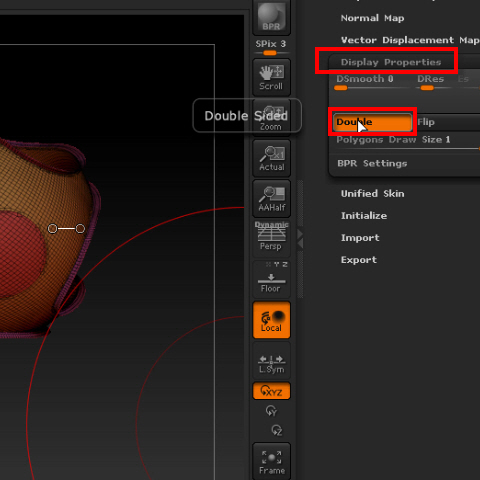
Task: Adjust Polygons Draw Size slider
Action: [407, 142]
